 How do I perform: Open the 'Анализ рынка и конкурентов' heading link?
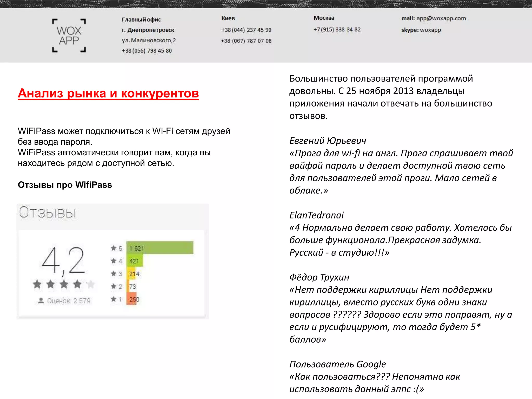click(108, 94)
